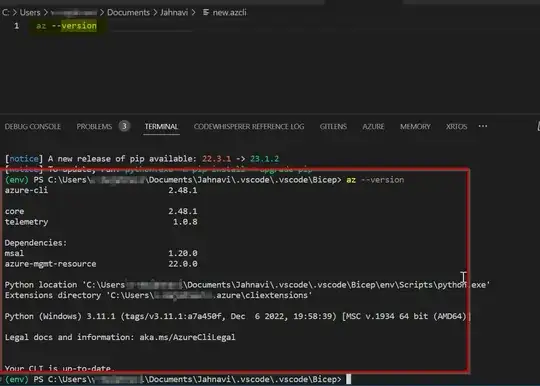This screenshot has width=540, height=386.
Task: Open the Documents breadcrumb dropdown
Action: 128,13
